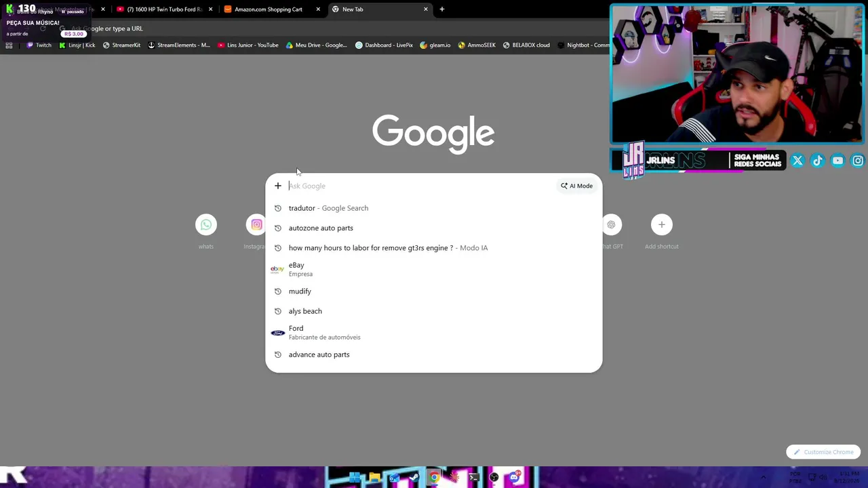This screenshot has width=868, height=488.
Task: Open the Meu Drive - Google bookmark
Action: tap(316, 45)
